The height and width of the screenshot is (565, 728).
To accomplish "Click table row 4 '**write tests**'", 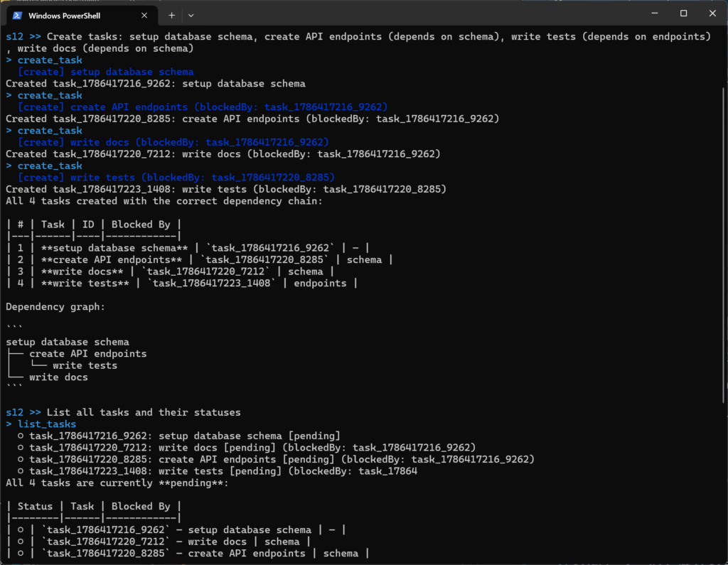I will [182, 283].
